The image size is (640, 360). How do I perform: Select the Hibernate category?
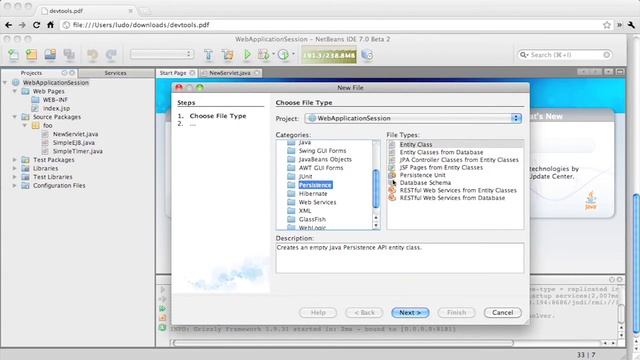click(313, 193)
